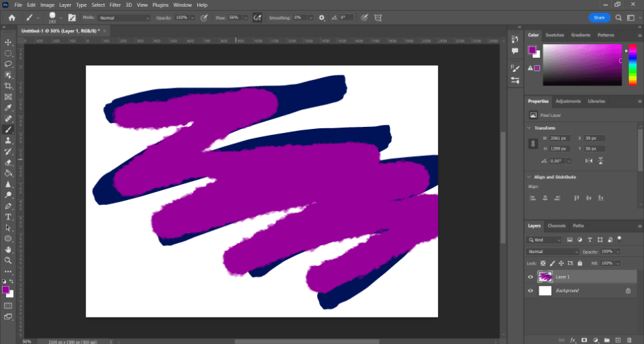Click the Layer 1 thumbnail
The height and width of the screenshot is (344, 644).
click(x=546, y=277)
